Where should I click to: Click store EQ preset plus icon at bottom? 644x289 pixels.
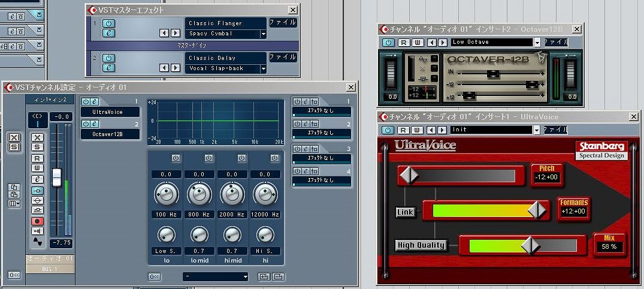click(264, 276)
